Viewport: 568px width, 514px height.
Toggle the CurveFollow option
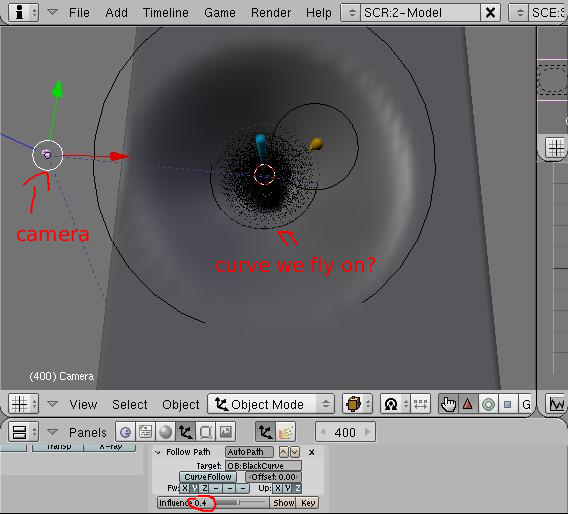click(x=208, y=477)
